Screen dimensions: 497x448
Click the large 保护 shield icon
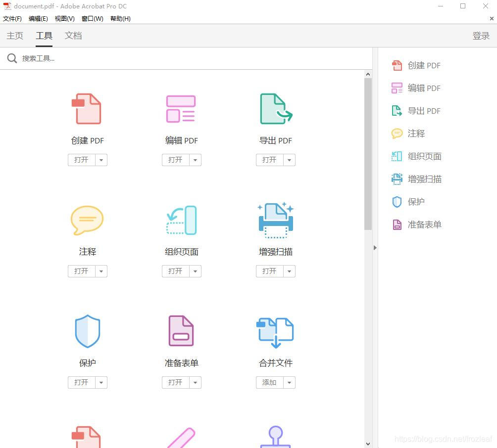88,331
